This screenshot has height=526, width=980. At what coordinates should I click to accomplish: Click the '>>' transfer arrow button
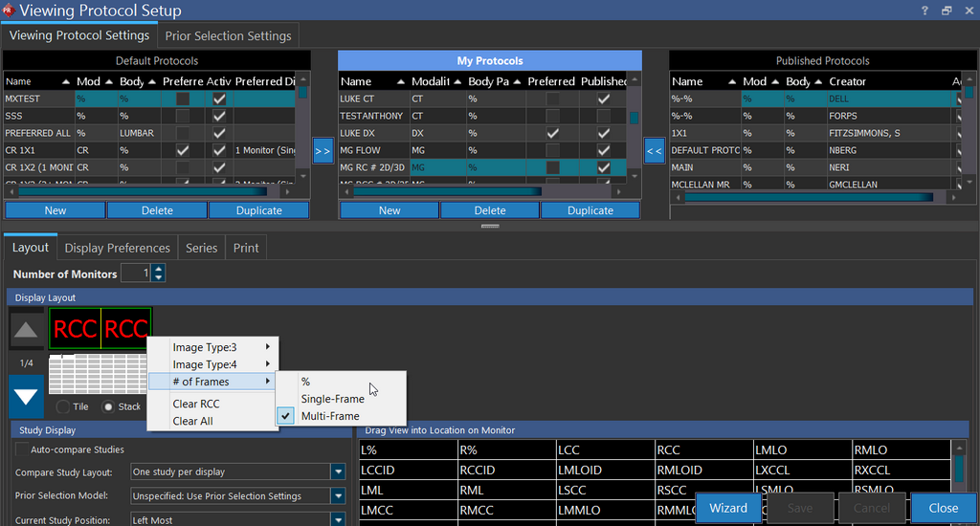click(x=323, y=151)
